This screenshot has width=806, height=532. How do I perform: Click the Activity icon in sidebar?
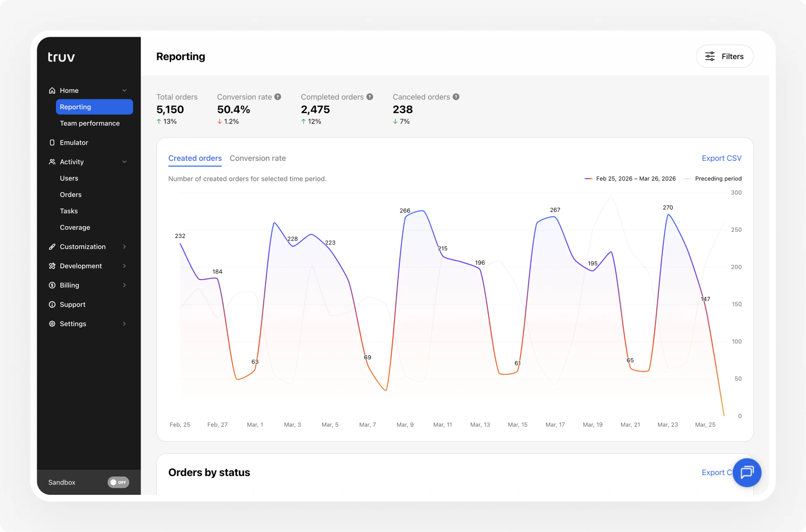point(52,162)
